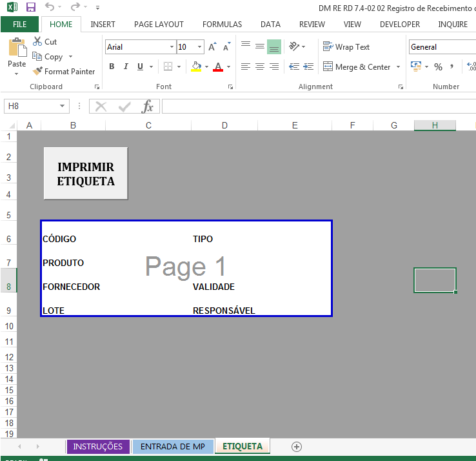
Task: Click the Redo arrow icon
Action: (x=75, y=6)
